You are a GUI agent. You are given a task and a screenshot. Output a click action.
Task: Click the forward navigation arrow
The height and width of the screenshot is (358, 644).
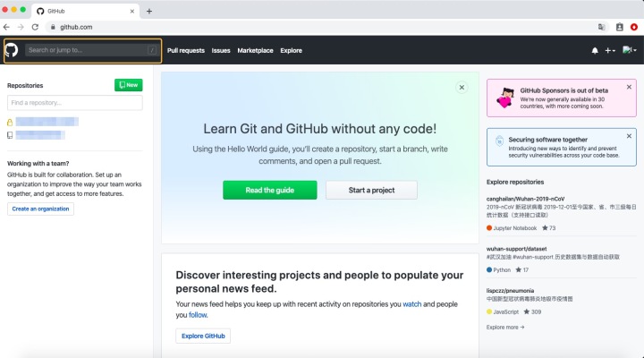pyautogui.click(x=21, y=27)
